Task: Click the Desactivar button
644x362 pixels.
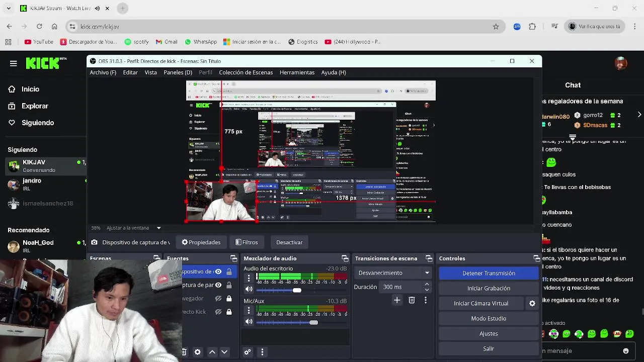Action: (x=289, y=242)
